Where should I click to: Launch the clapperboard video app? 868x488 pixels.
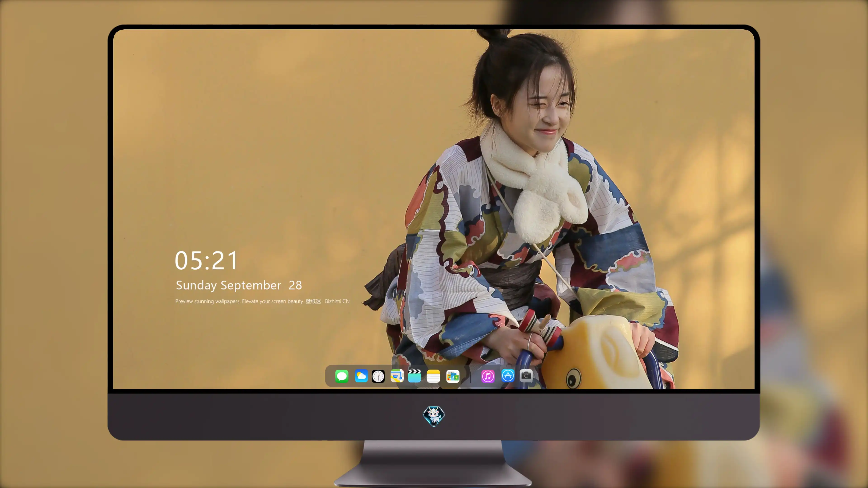coord(415,376)
